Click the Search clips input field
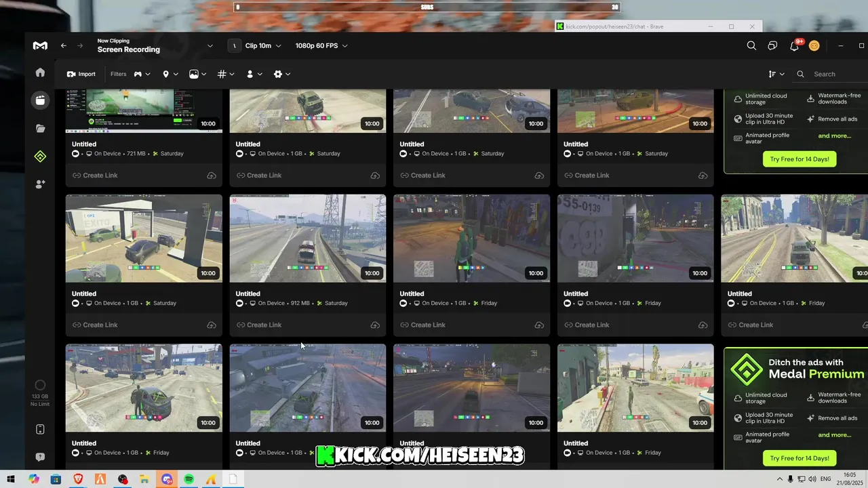 pos(830,74)
